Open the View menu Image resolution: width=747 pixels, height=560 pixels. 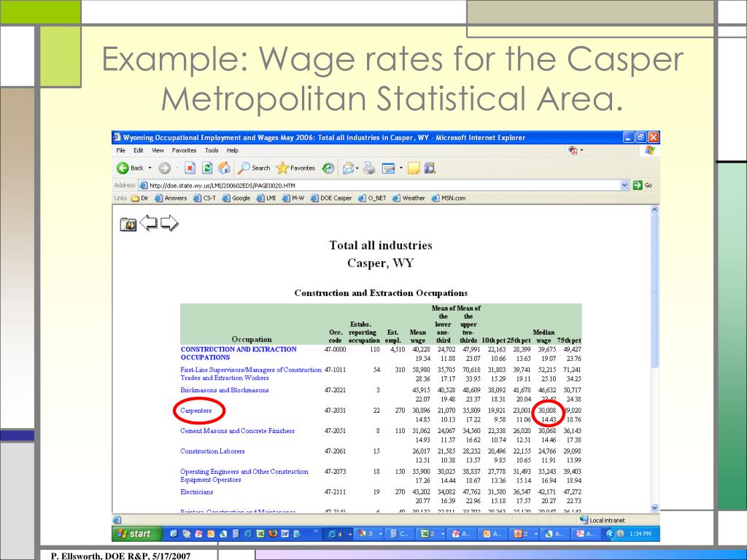click(x=158, y=150)
